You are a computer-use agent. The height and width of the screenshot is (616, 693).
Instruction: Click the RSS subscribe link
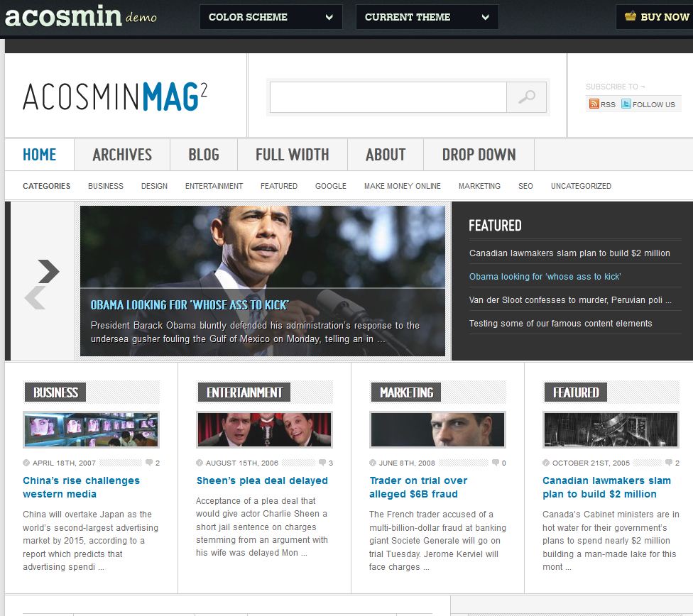coord(608,105)
